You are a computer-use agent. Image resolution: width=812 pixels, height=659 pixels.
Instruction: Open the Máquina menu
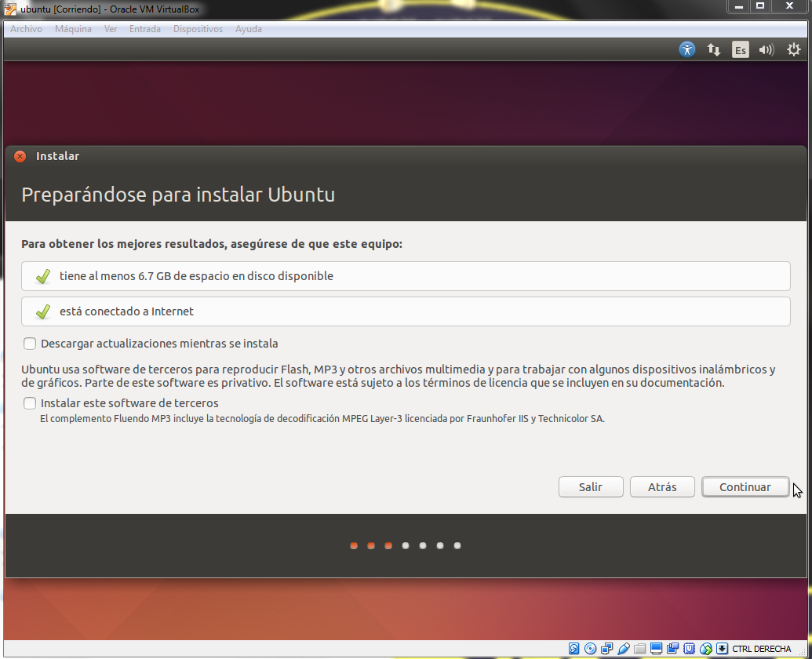coord(73,29)
